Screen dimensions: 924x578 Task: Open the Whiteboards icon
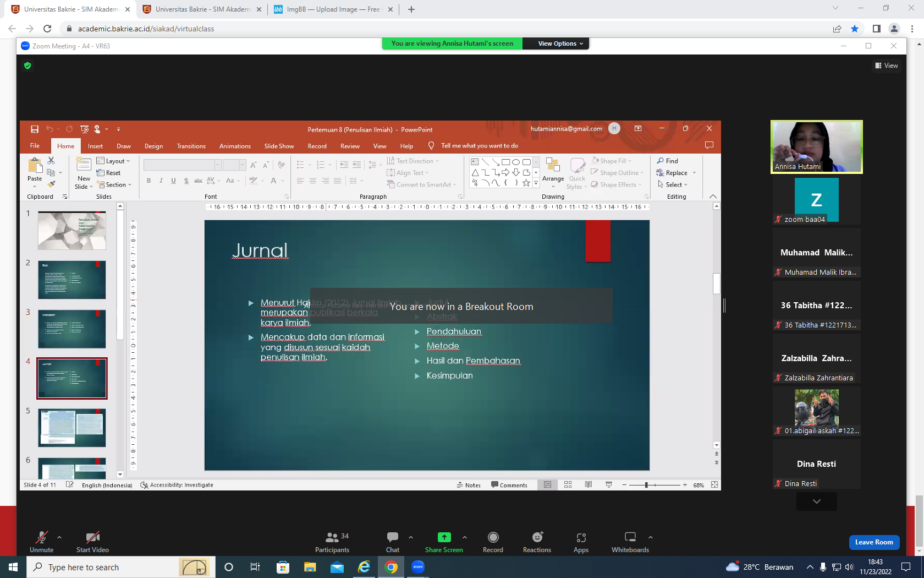pos(630,537)
